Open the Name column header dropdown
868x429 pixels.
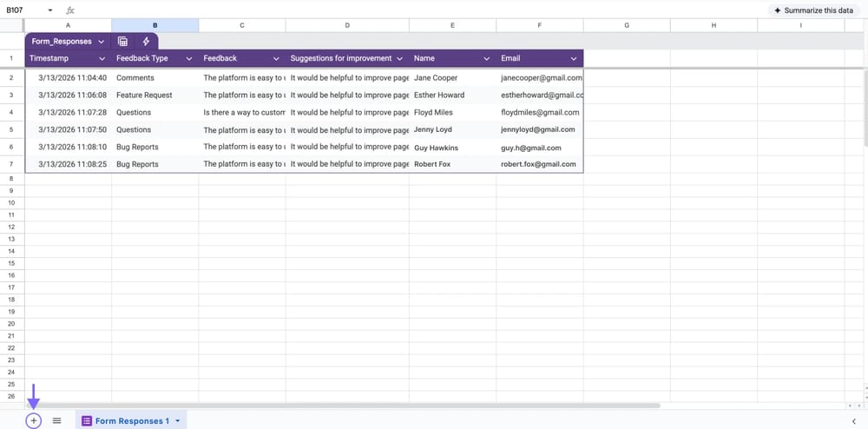(x=487, y=58)
